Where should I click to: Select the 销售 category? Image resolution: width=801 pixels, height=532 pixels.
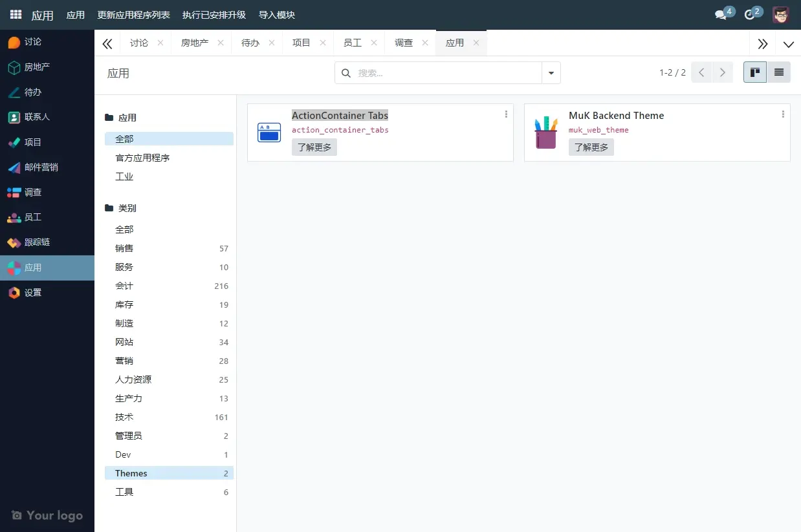point(169,248)
